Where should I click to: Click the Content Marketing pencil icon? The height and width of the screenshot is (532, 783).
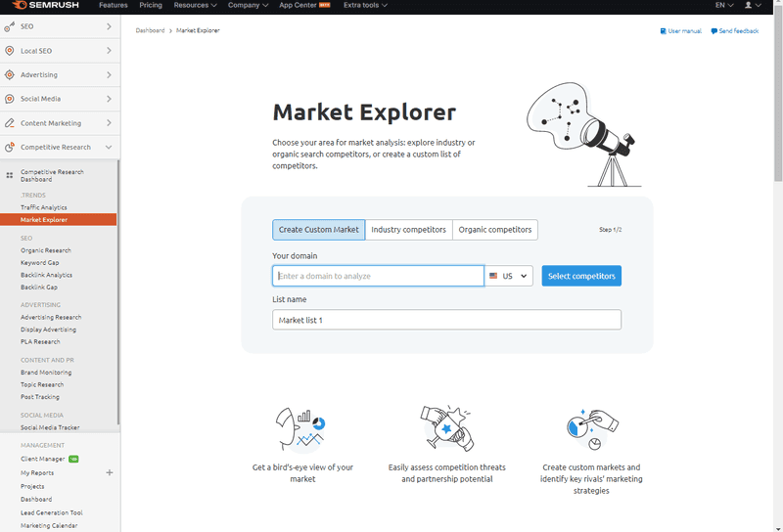[x=10, y=123]
